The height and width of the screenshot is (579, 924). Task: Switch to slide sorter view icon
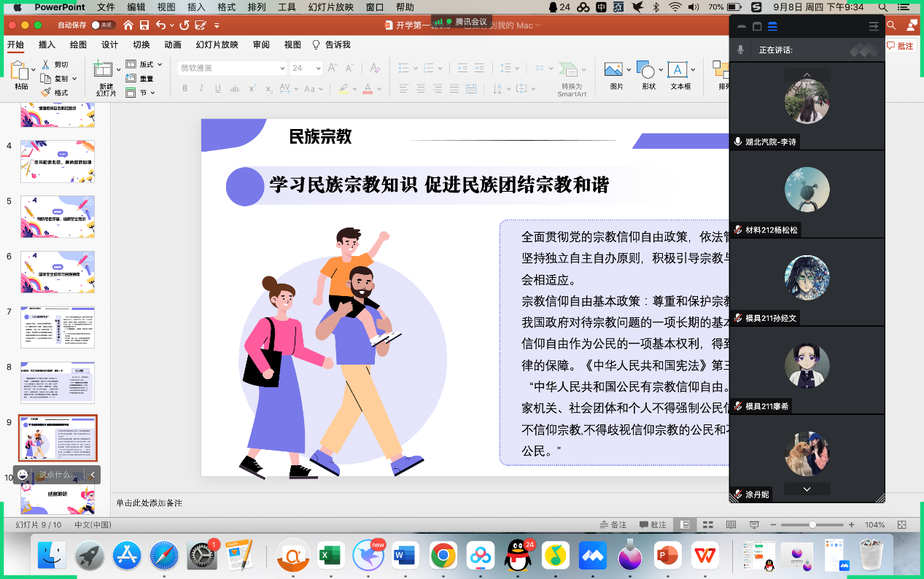point(707,525)
